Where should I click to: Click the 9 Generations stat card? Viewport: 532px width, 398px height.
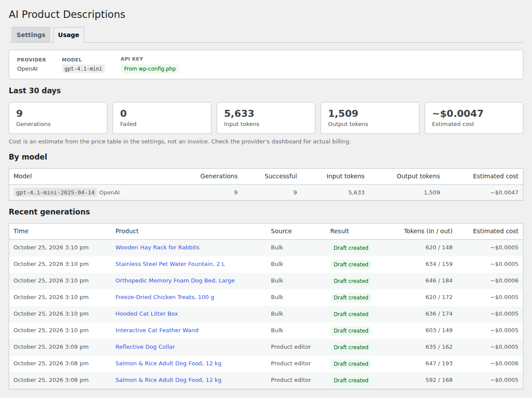pos(58,118)
